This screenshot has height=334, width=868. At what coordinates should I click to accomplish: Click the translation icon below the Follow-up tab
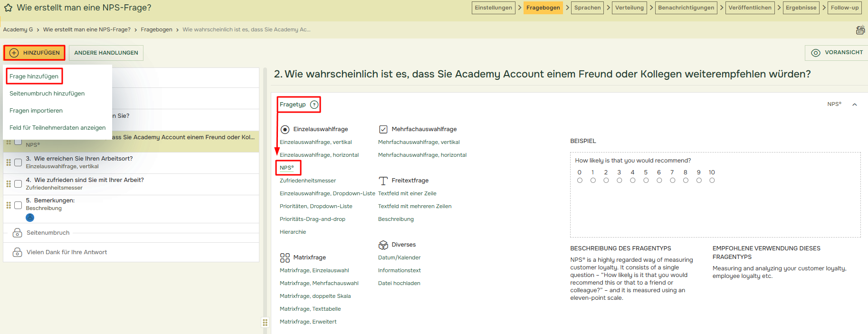coord(860,30)
